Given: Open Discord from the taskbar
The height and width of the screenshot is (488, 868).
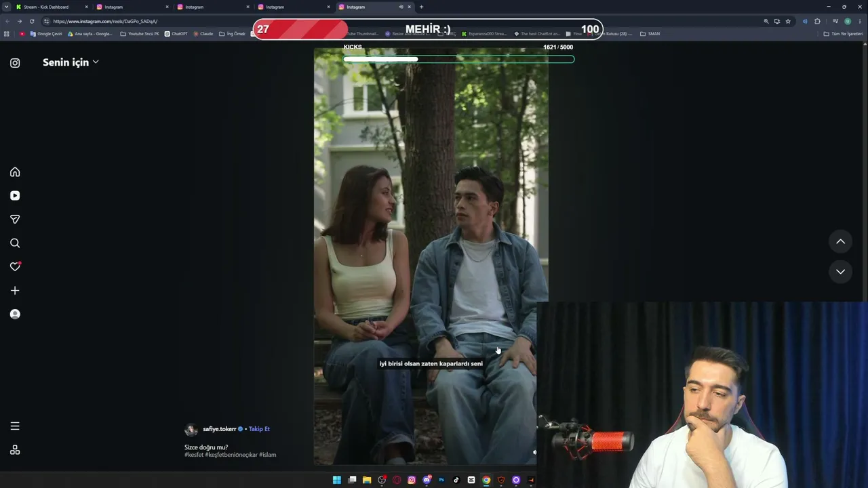Looking at the screenshot, I should (427, 480).
